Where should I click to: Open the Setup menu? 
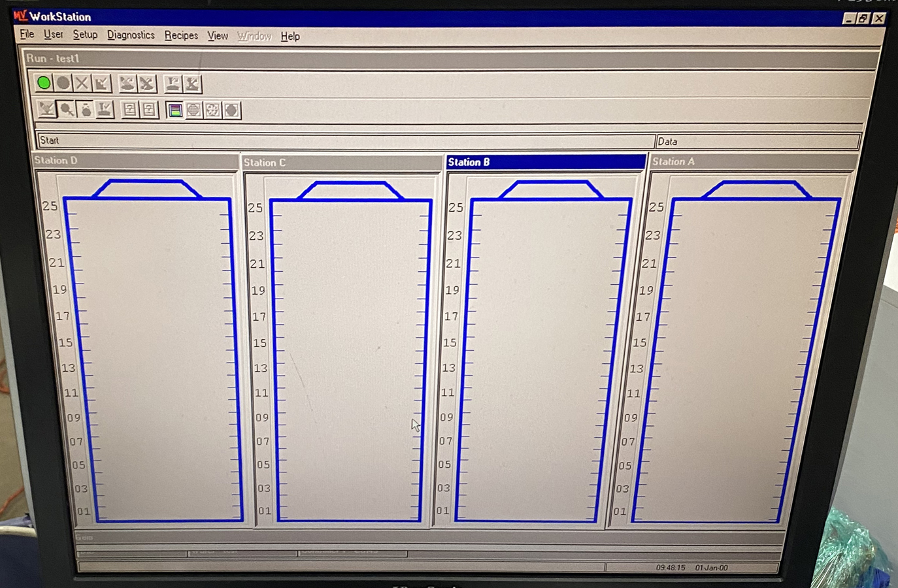click(x=85, y=35)
